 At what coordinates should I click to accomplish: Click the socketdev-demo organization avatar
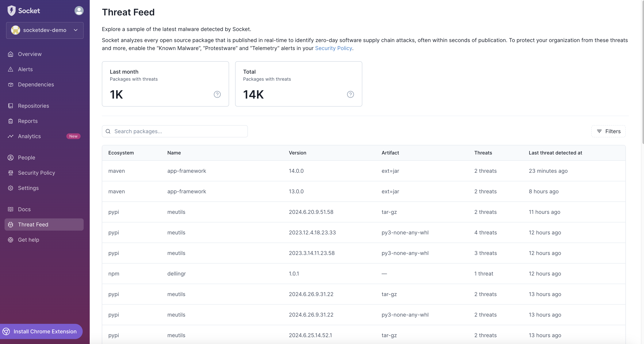pos(16,30)
